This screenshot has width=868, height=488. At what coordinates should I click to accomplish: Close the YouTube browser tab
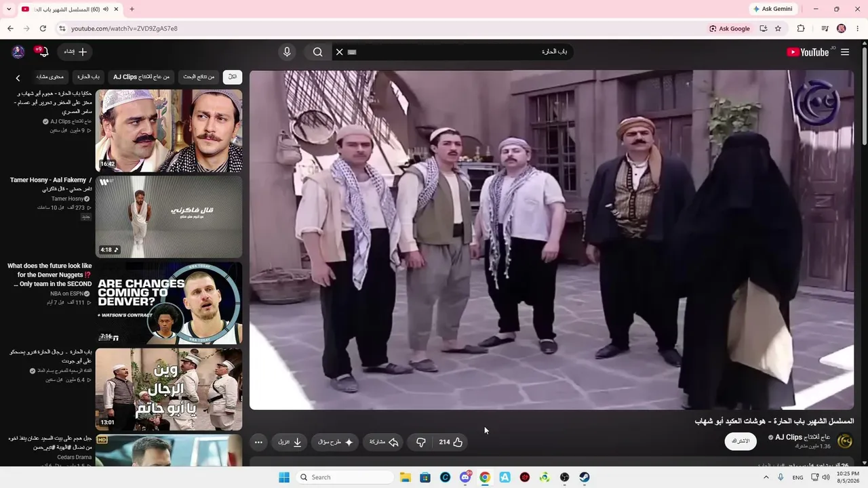click(117, 9)
